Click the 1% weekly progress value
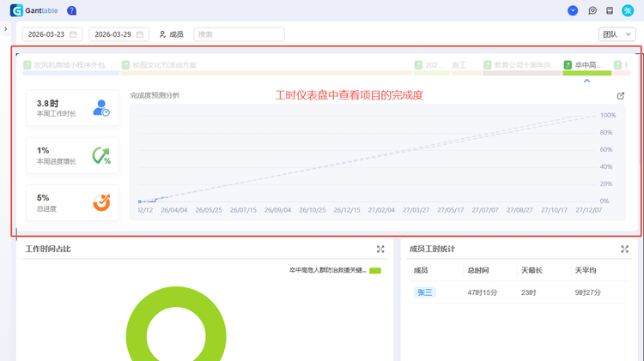The image size is (644, 361). click(x=43, y=151)
